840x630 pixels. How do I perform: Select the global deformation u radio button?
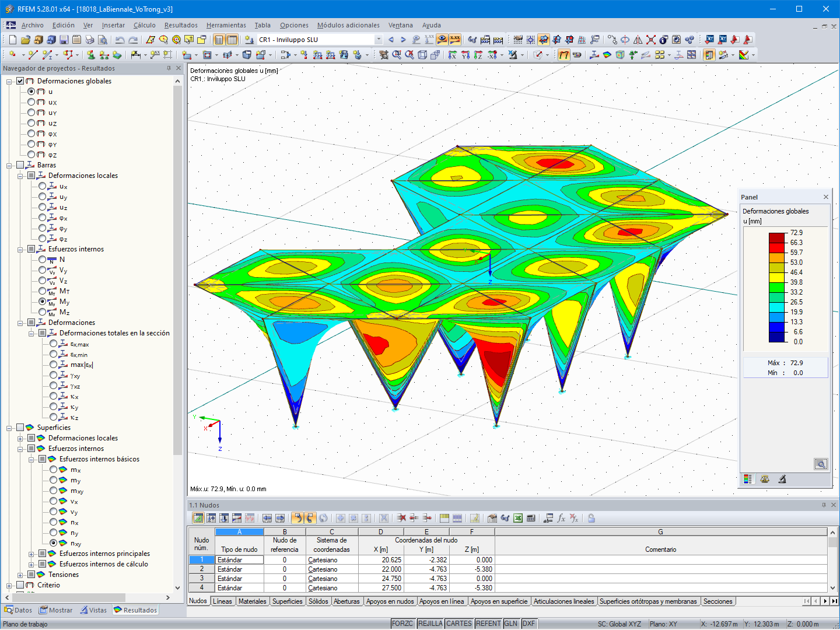(32, 92)
